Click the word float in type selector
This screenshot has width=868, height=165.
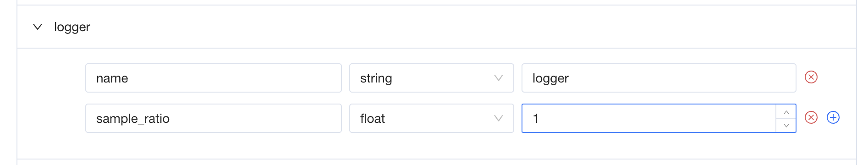[x=373, y=118]
